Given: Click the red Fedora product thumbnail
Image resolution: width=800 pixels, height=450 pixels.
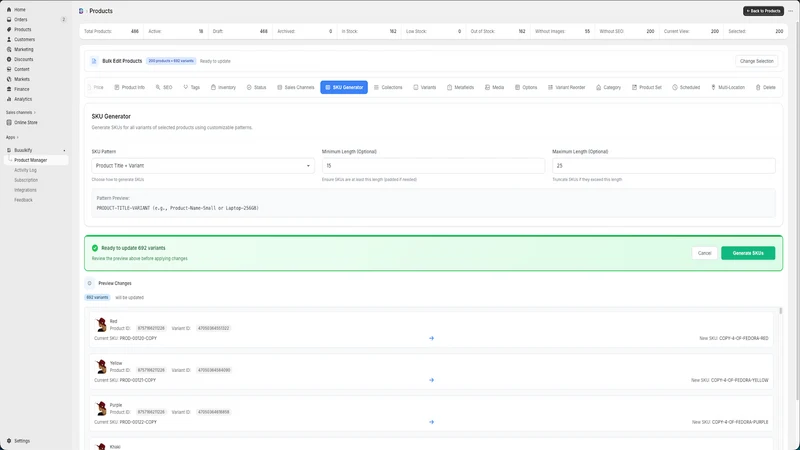Looking at the screenshot, I should tap(101, 324).
